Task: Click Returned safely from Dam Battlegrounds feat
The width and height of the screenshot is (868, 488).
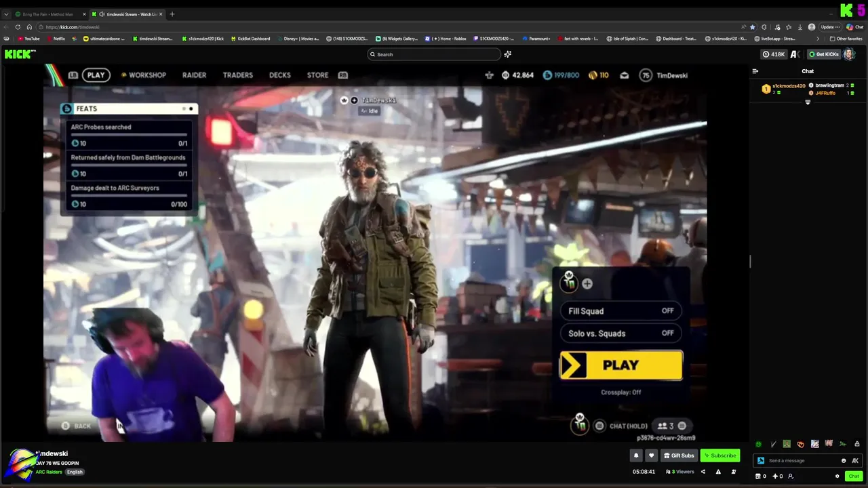Action: [x=129, y=165]
